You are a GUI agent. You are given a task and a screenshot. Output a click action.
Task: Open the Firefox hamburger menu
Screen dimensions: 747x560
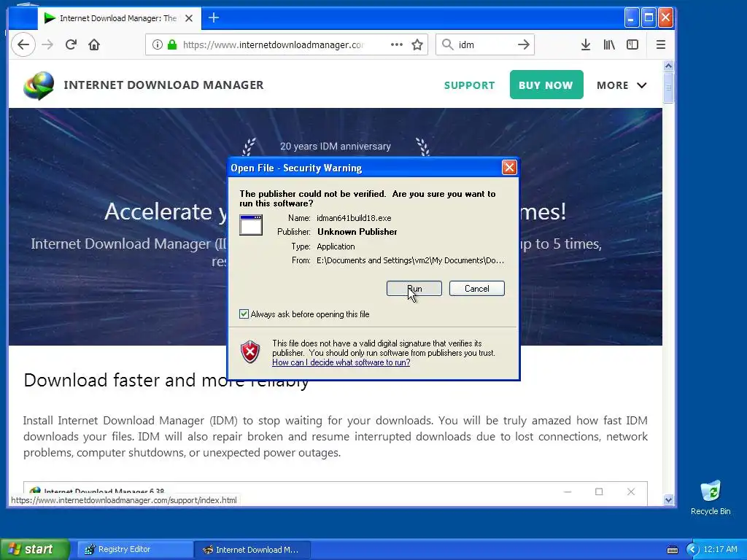coord(661,44)
